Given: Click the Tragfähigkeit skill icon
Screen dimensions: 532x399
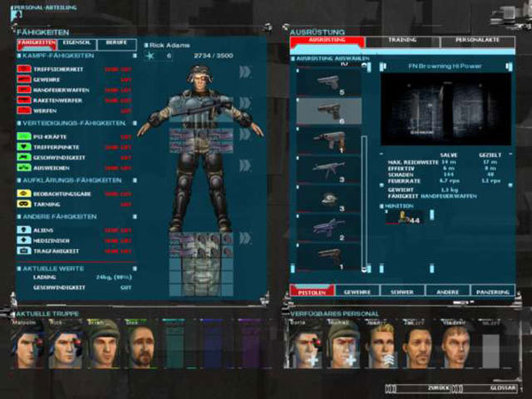Looking at the screenshot, I should (x=24, y=251).
